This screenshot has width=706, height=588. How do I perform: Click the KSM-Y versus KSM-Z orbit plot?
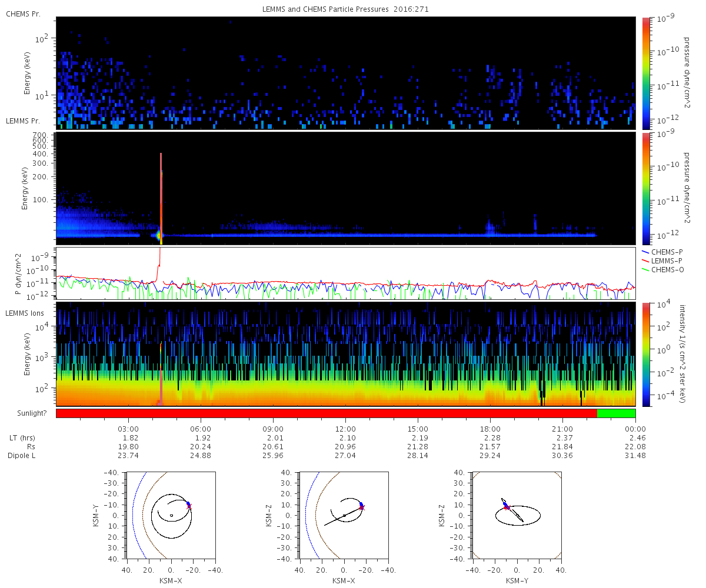pyautogui.click(x=517, y=516)
